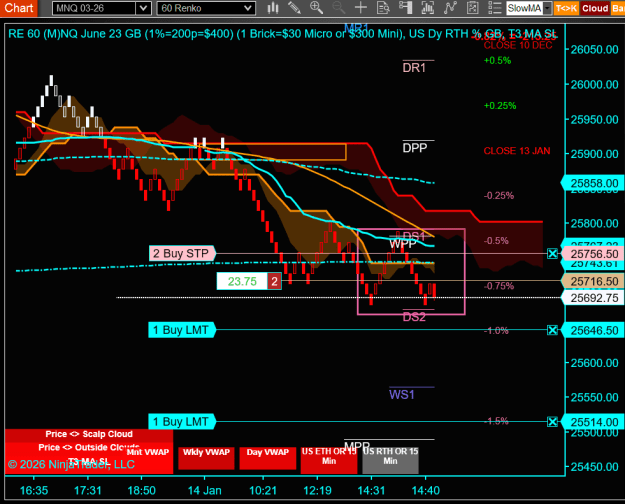
Task: Click the WS1 pivot label
Action: [x=402, y=395]
